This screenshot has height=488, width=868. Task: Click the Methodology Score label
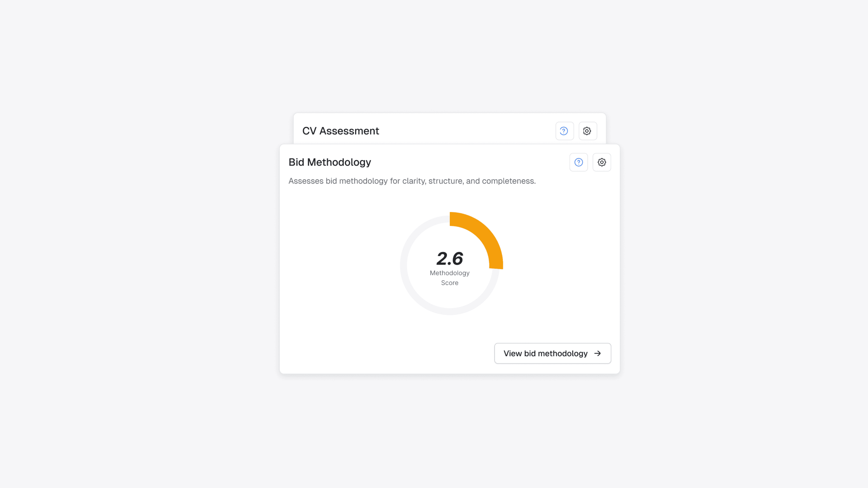click(x=450, y=273)
